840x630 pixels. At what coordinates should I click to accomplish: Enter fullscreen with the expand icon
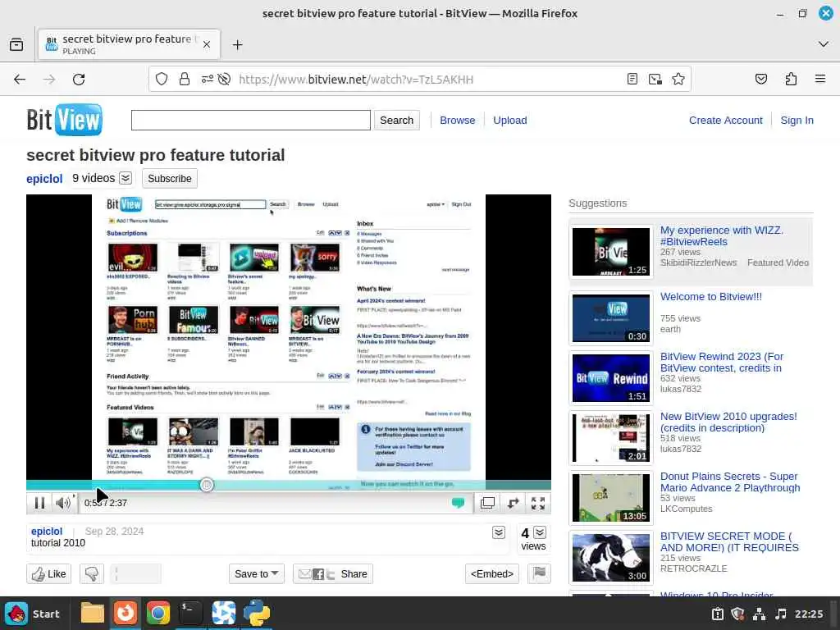click(x=538, y=503)
